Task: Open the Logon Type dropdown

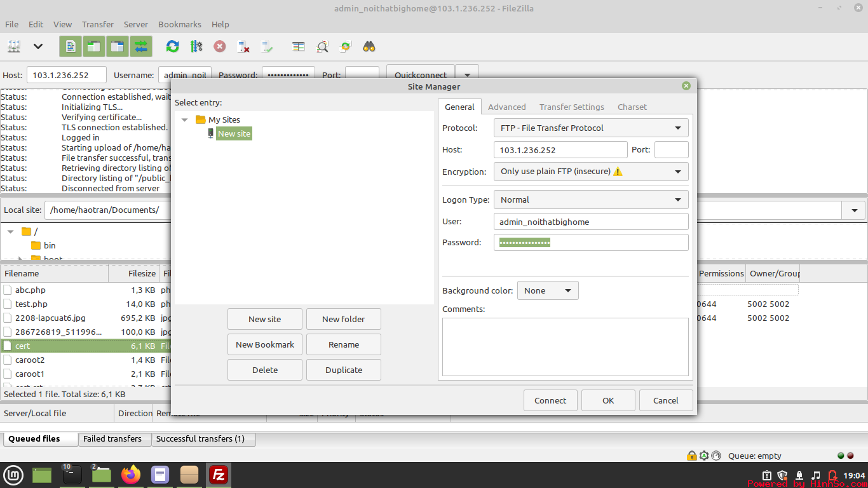Action: tap(591, 200)
